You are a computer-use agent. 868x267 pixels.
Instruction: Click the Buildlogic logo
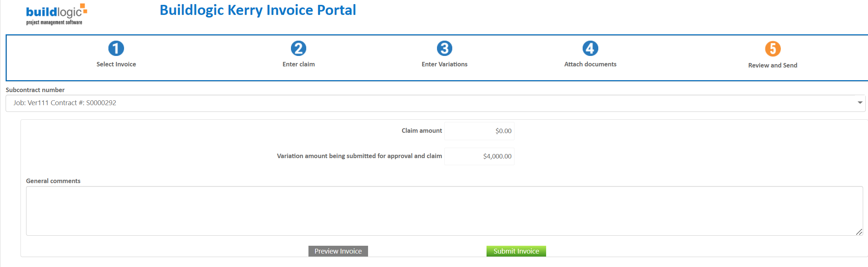pos(56,15)
